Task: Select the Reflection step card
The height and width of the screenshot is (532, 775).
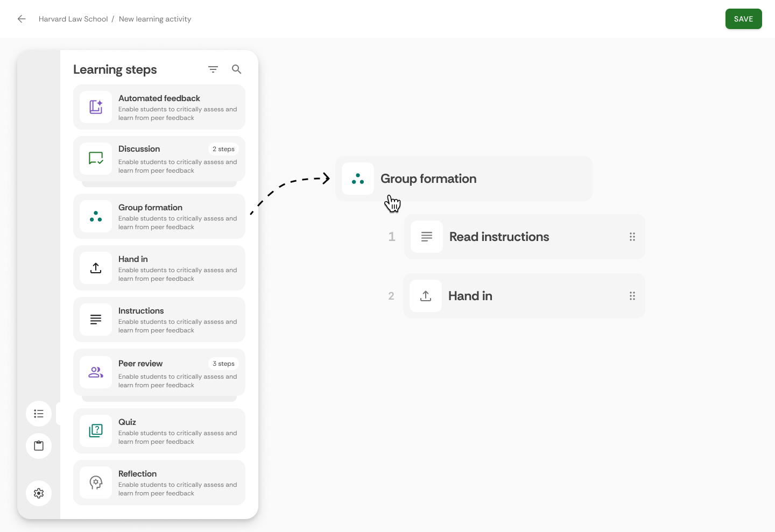Action: [159, 483]
